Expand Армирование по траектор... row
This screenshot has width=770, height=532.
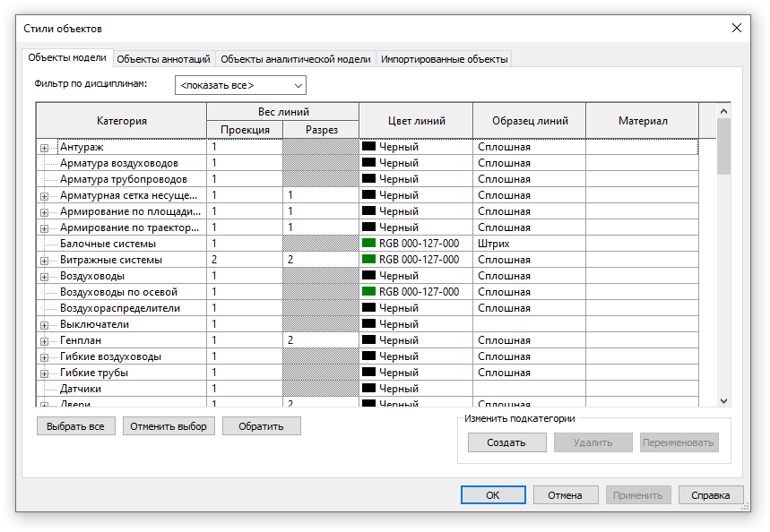[x=44, y=228]
